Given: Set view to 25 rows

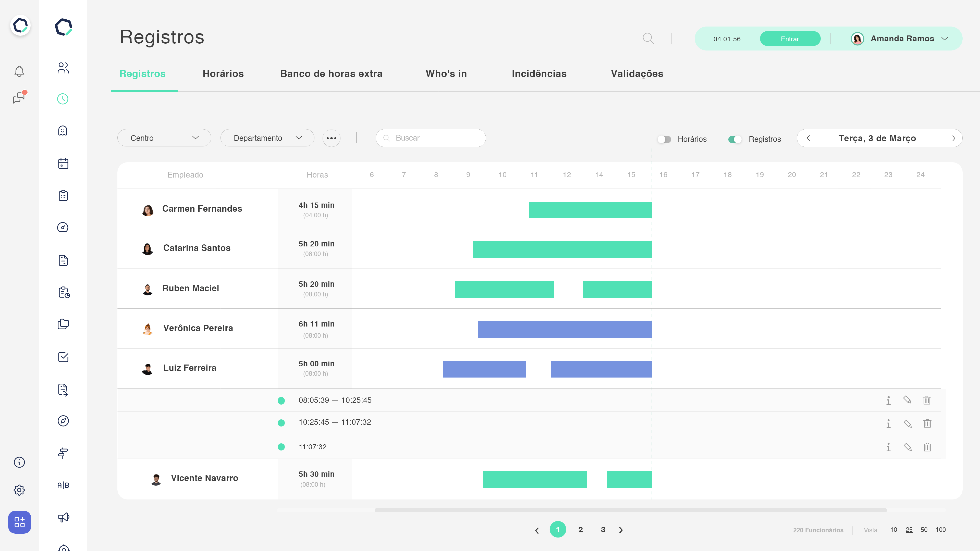Looking at the screenshot, I should [909, 530].
